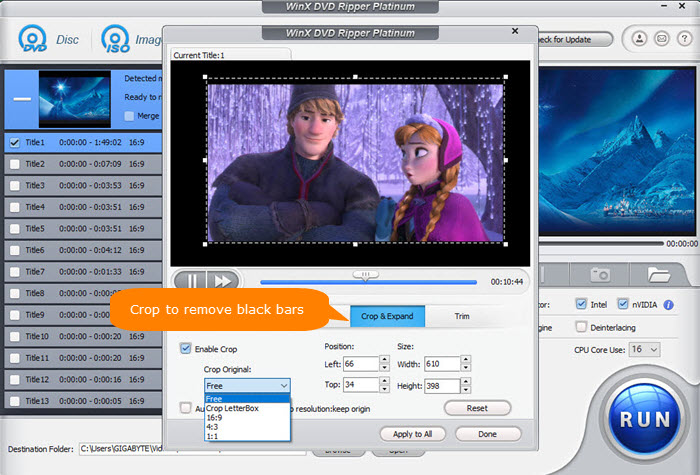Click the Check for Update button
This screenshot has width=700, height=475.
point(574,39)
